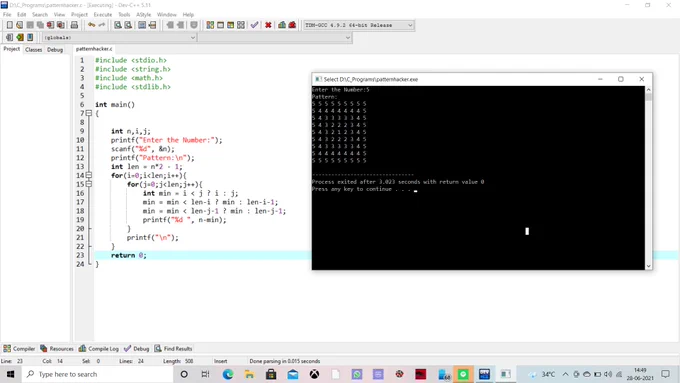Collapse the inner loop fold at line 15
Screen dimensions: 680x383
89,184
